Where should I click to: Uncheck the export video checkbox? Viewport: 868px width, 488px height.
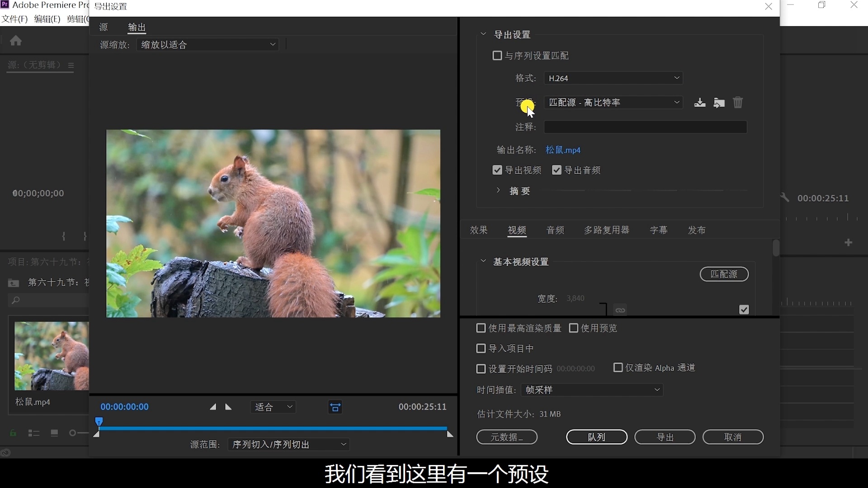click(x=497, y=170)
